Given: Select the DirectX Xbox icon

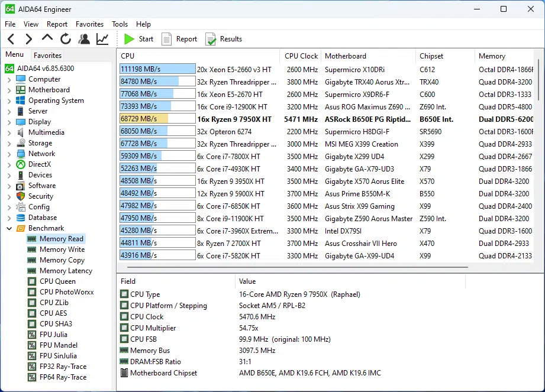Looking at the screenshot, I should tap(21, 164).
